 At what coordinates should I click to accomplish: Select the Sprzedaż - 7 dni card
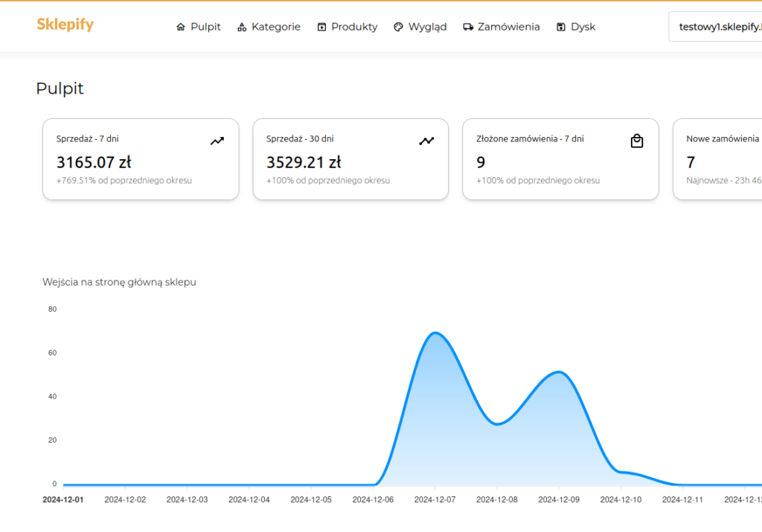[141, 159]
